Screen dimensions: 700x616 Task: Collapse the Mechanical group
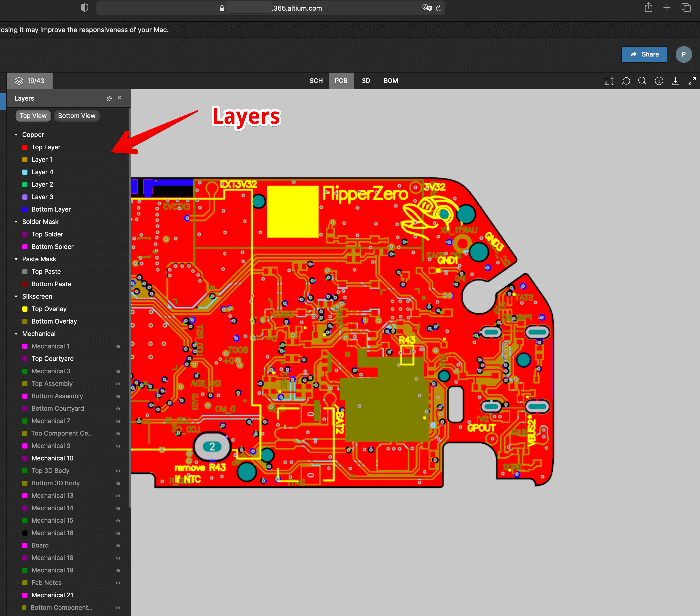[x=16, y=334]
